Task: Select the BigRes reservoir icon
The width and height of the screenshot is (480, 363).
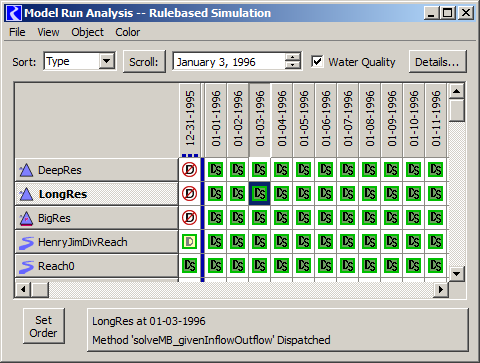Action: 26,219
